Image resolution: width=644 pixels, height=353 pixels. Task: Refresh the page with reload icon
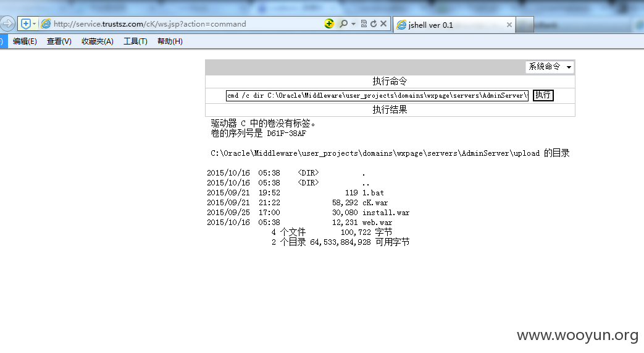click(374, 23)
